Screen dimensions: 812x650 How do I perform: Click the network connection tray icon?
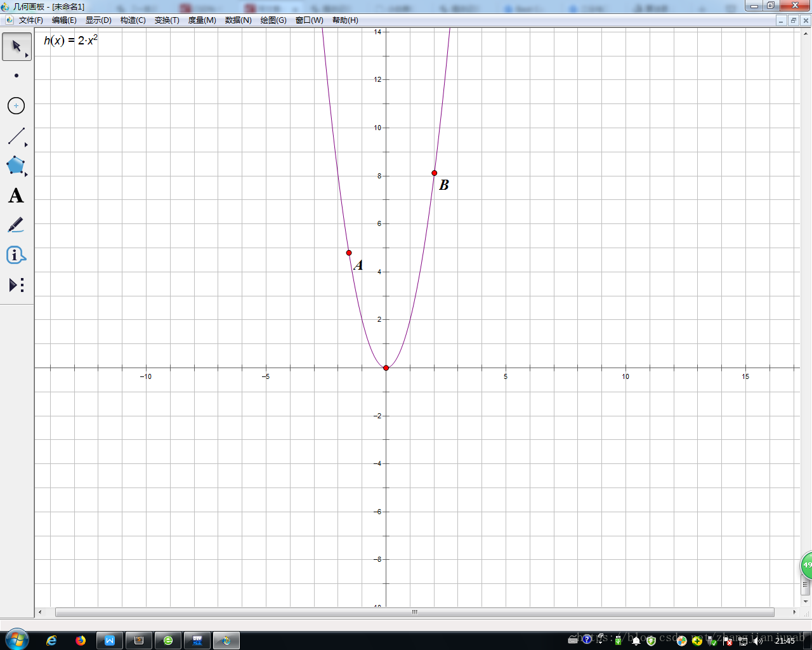[x=743, y=641]
